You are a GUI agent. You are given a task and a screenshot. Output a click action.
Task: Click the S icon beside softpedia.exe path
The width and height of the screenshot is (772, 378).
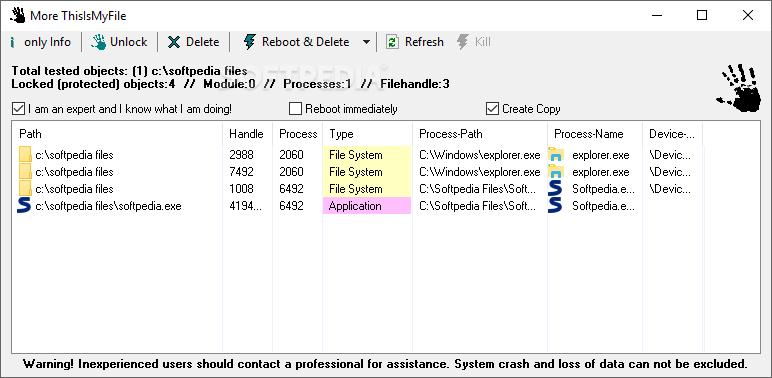(x=24, y=206)
